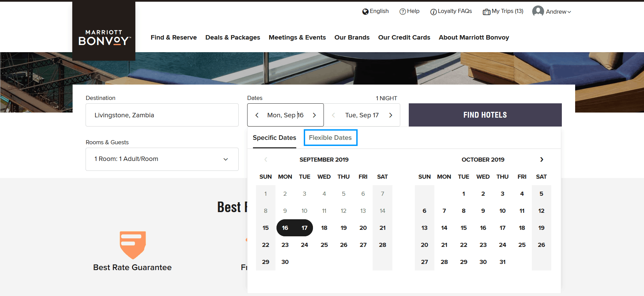This screenshot has width=644, height=296.
Task: Open the Our Credit Cards menu
Action: tap(404, 38)
